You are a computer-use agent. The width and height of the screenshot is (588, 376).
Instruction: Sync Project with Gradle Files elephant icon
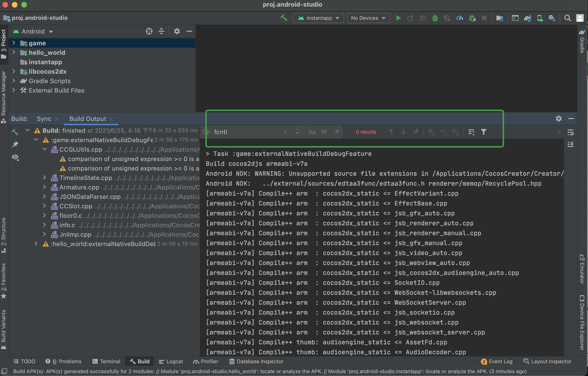click(527, 18)
